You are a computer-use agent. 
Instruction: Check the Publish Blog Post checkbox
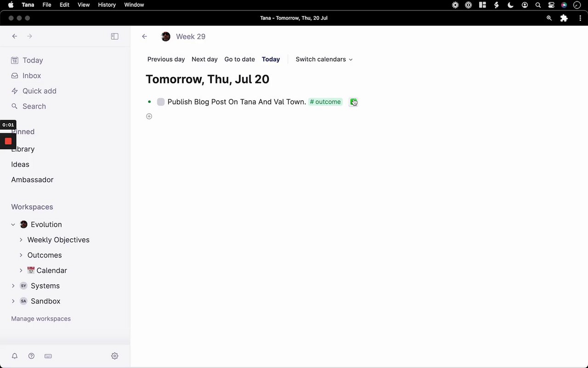161,102
